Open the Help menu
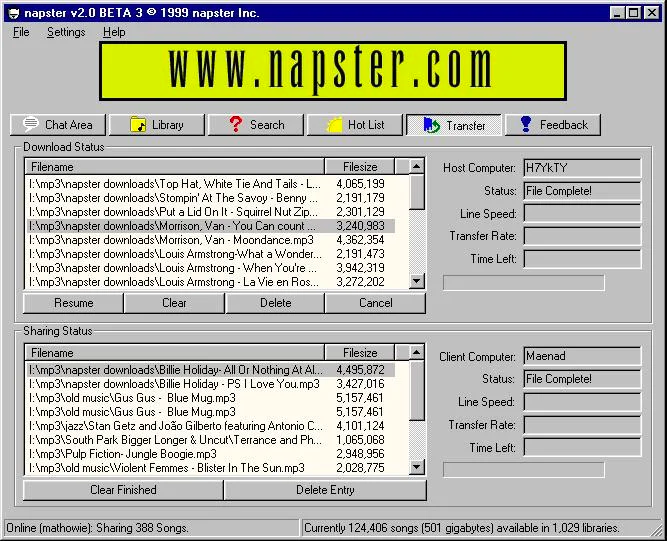 click(x=114, y=32)
